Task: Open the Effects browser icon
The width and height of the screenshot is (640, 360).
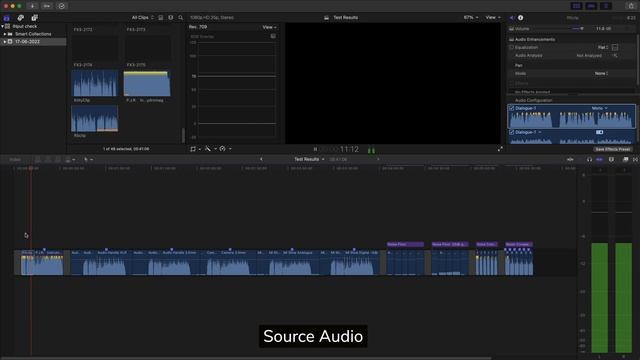Action: [626, 160]
